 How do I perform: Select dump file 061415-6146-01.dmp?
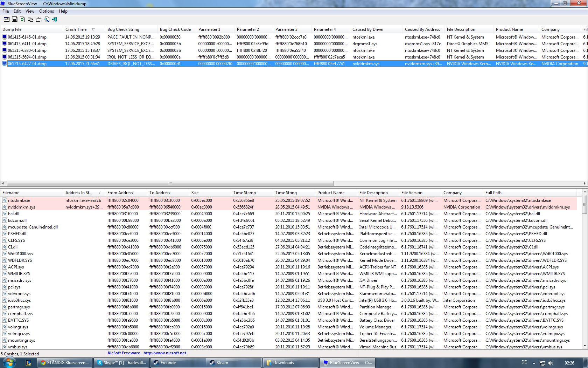pyautogui.click(x=27, y=37)
